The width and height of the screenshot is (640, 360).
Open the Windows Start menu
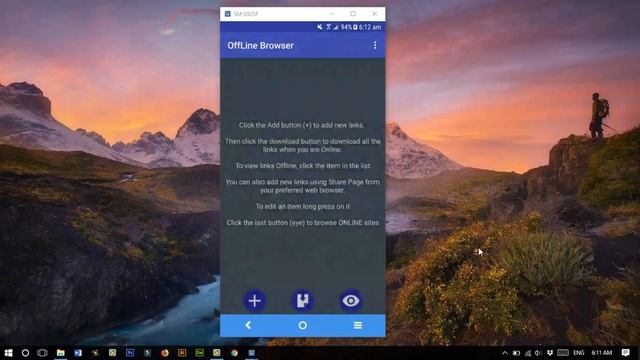8,353
